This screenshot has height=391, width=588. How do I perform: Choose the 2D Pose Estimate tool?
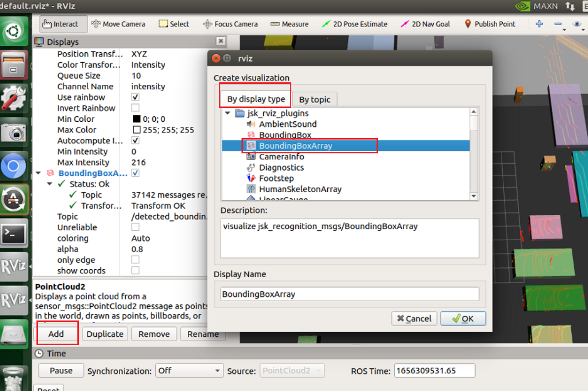[x=355, y=23]
